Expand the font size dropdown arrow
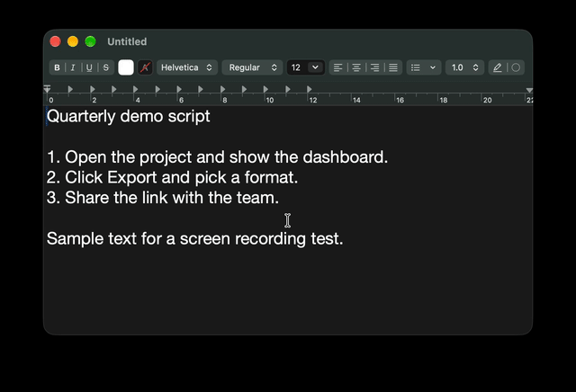This screenshot has height=392, width=576. [x=315, y=67]
